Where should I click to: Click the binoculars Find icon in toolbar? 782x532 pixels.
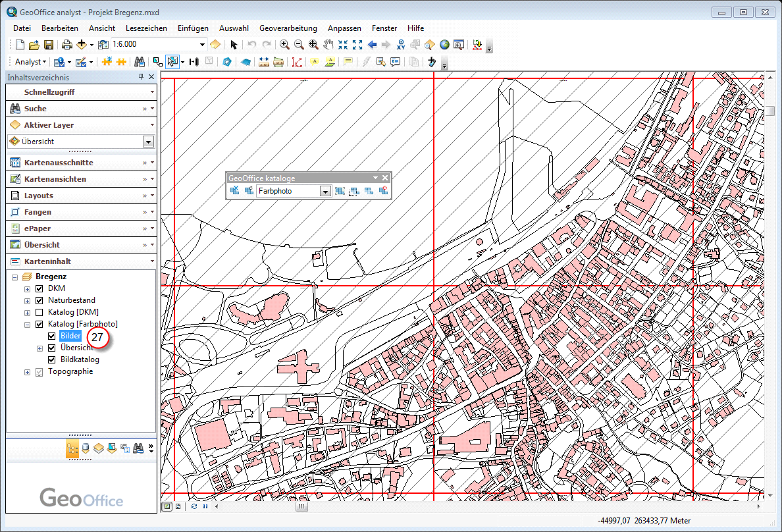click(x=140, y=62)
